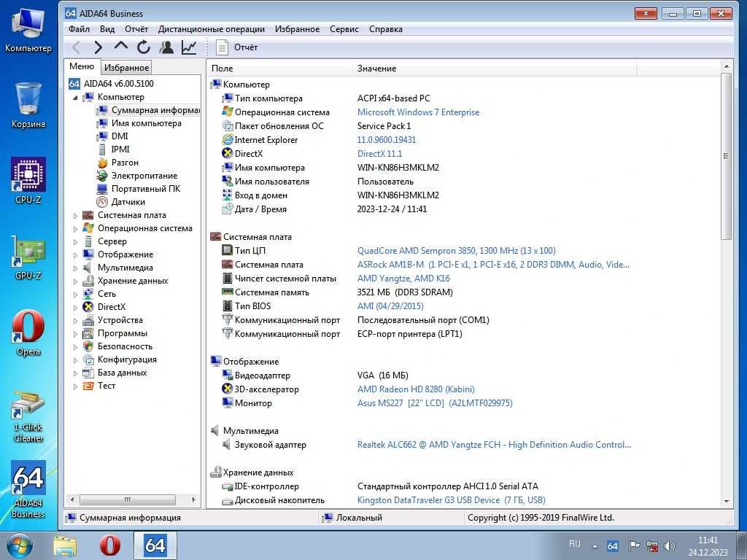Open the Дистанционные операции menu

click(x=212, y=29)
